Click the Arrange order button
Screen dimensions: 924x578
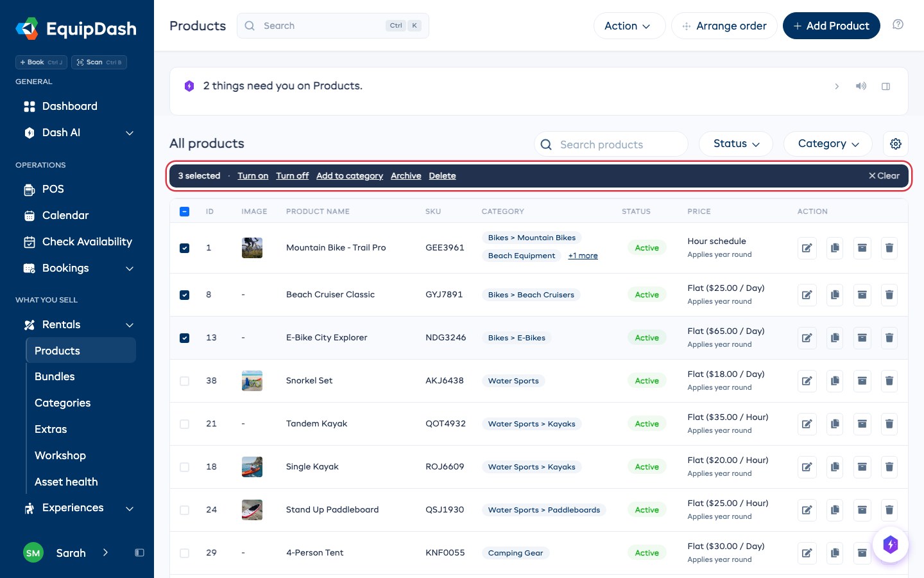(724, 26)
